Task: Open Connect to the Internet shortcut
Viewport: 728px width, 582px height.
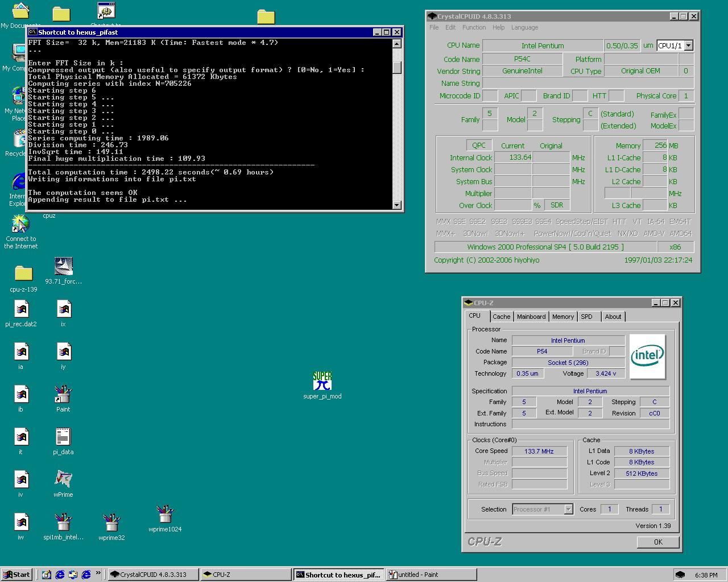Action: click(x=21, y=232)
